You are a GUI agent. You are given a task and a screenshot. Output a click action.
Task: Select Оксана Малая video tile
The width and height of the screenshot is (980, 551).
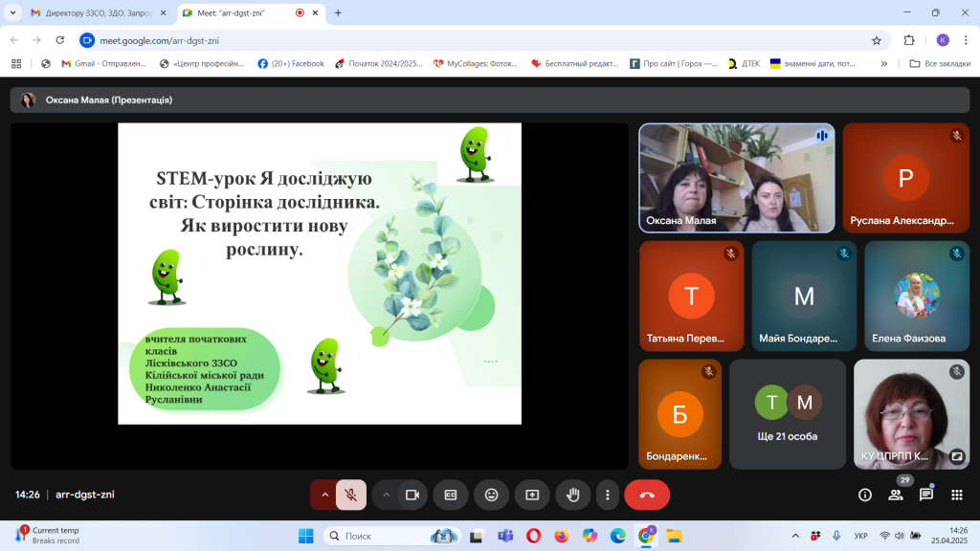coord(737,178)
